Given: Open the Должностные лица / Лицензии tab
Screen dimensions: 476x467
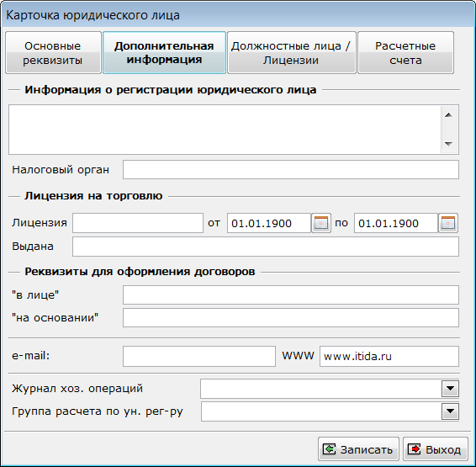Looking at the screenshot, I should coord(292,52).
